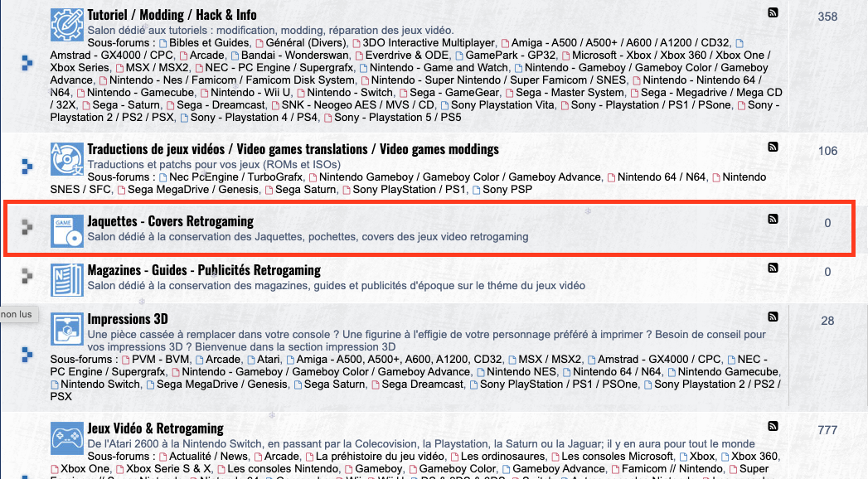Open the Impressions 3D forum title
This screenshot has width=868, height=479.
pos(128,319)
